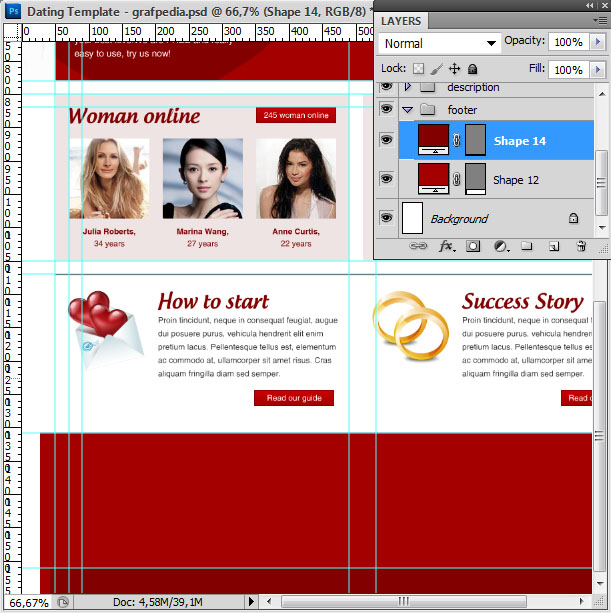
Task: Click delete layer trash icon
Action: tap(581, 246)
